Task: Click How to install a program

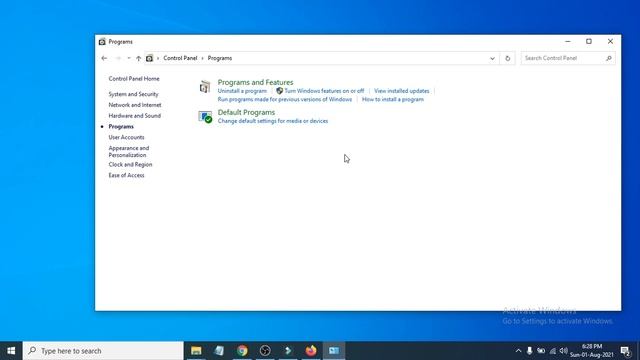Action: coord(393,100)
